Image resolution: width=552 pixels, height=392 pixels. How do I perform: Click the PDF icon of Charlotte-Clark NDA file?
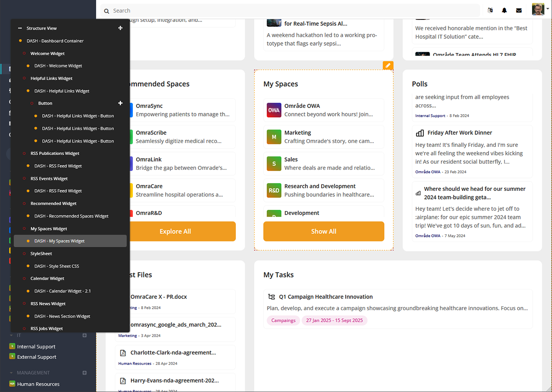(123, 353)
